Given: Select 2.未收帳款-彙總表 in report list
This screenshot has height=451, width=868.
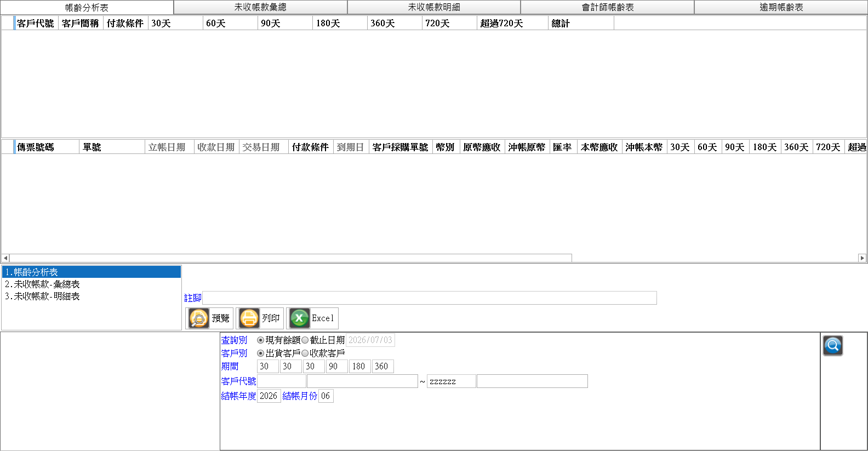Looking at the screenshot, I should [x=92, y=284].
